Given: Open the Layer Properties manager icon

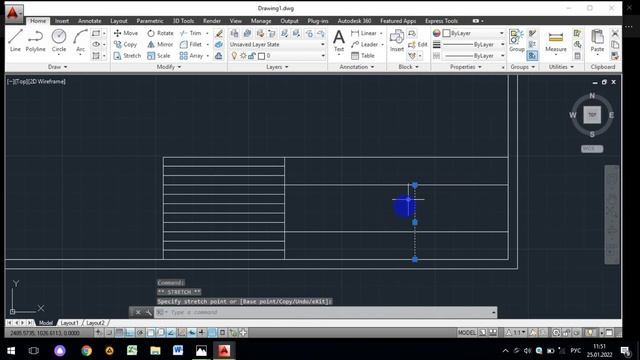Looking at the screenshot, I should pyautogui.click(x=234, y=33).
